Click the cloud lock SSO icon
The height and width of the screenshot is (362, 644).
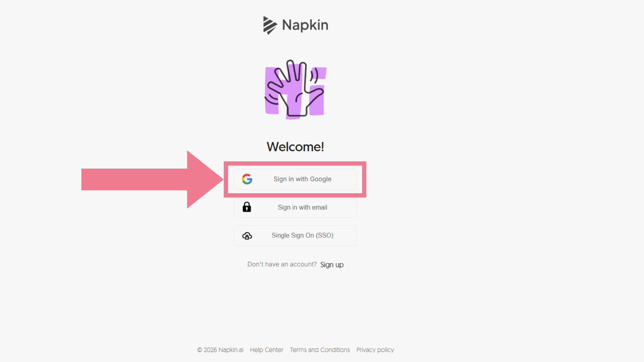[x=247, y=236]
